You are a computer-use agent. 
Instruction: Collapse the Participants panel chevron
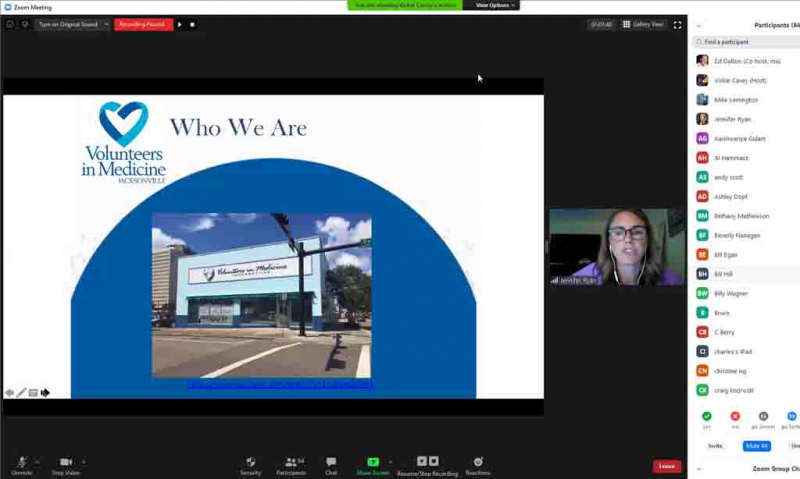[x=698, y=25]
